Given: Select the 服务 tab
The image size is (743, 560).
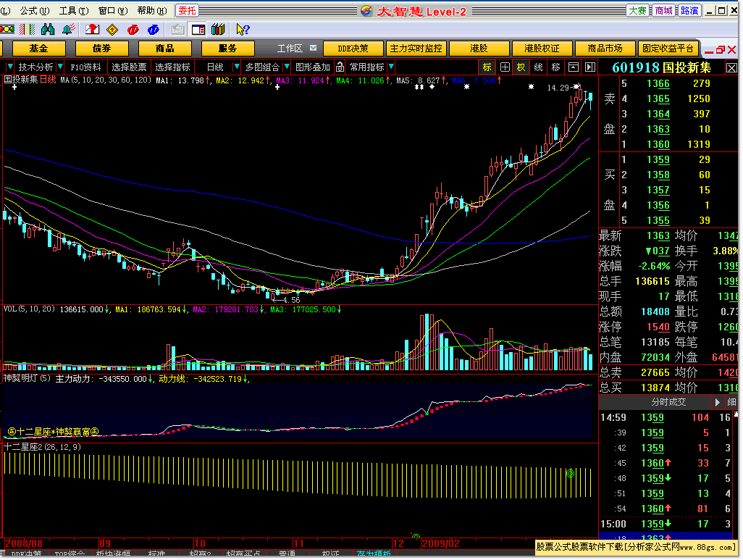Looking at the screenshot, I should (228, 49).
